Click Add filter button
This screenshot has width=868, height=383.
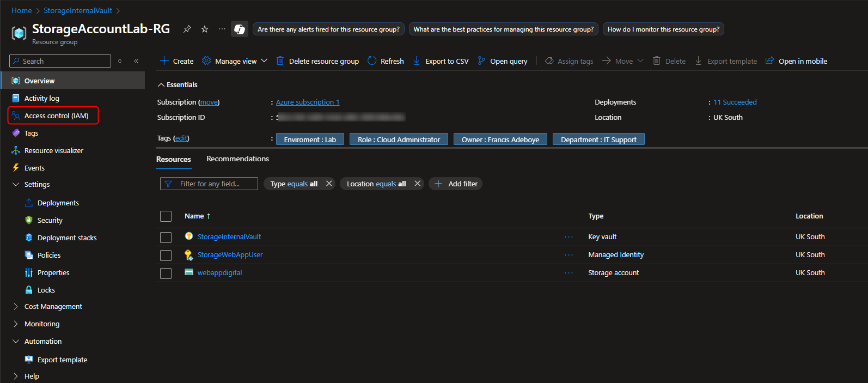point(456,184)
